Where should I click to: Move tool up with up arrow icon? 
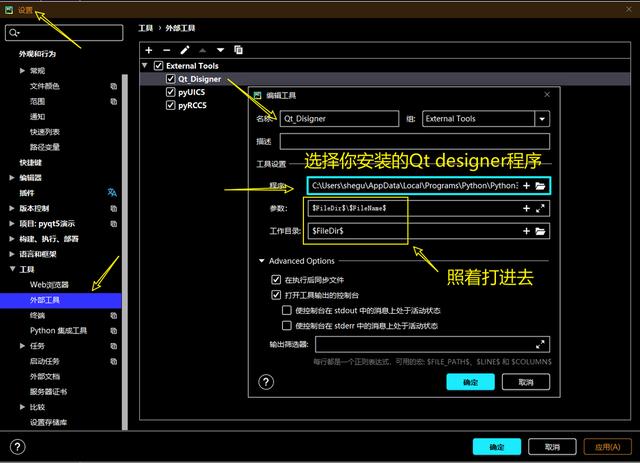coord(202,50)
